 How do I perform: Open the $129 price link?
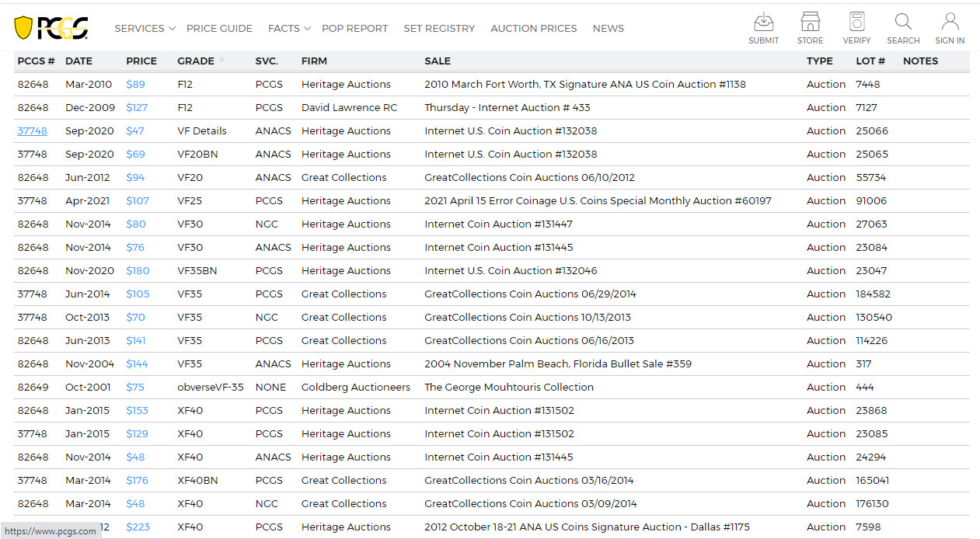pos(137,433)
